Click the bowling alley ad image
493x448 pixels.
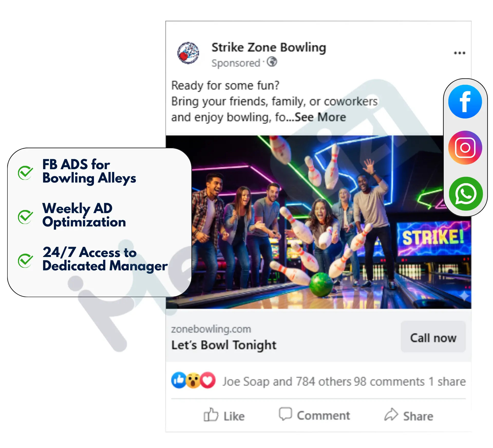pos(318,222)
